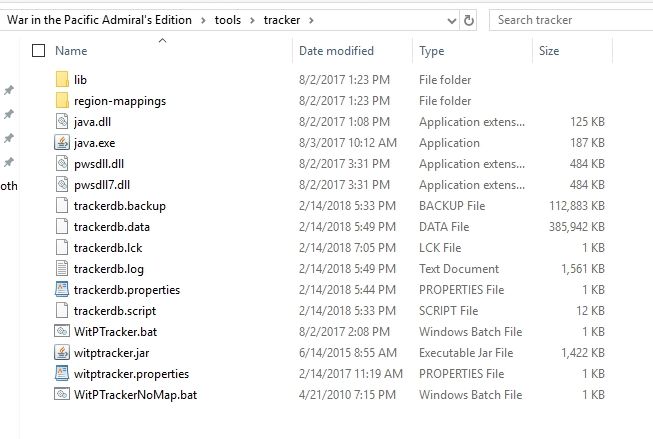
Task: Click the 6/14/2015 8:55 AM date
Action: (x=348, y=353)
